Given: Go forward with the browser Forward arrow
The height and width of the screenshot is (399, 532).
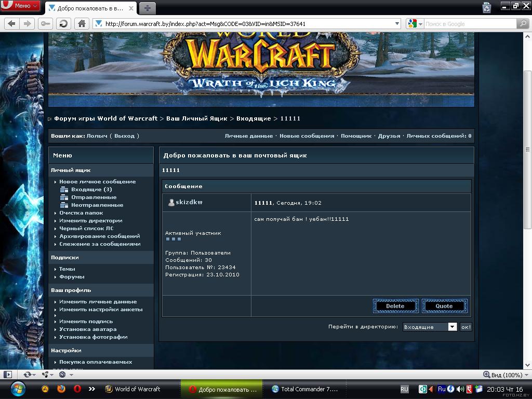Looking at the screenshot, I should pos(27,24).
